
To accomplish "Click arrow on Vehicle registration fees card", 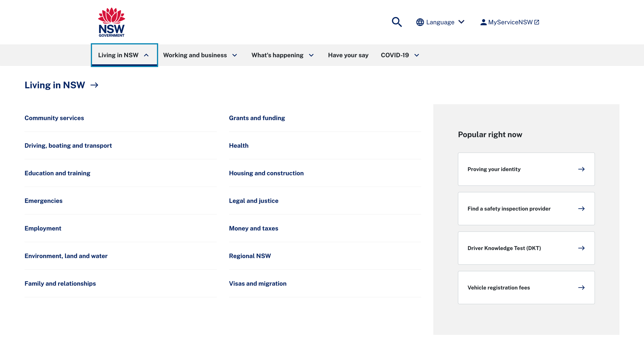I will 581,288.
